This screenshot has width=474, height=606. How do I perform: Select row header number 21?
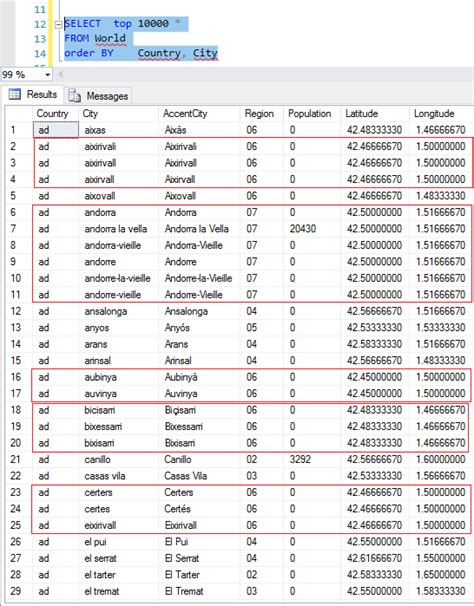15,460
